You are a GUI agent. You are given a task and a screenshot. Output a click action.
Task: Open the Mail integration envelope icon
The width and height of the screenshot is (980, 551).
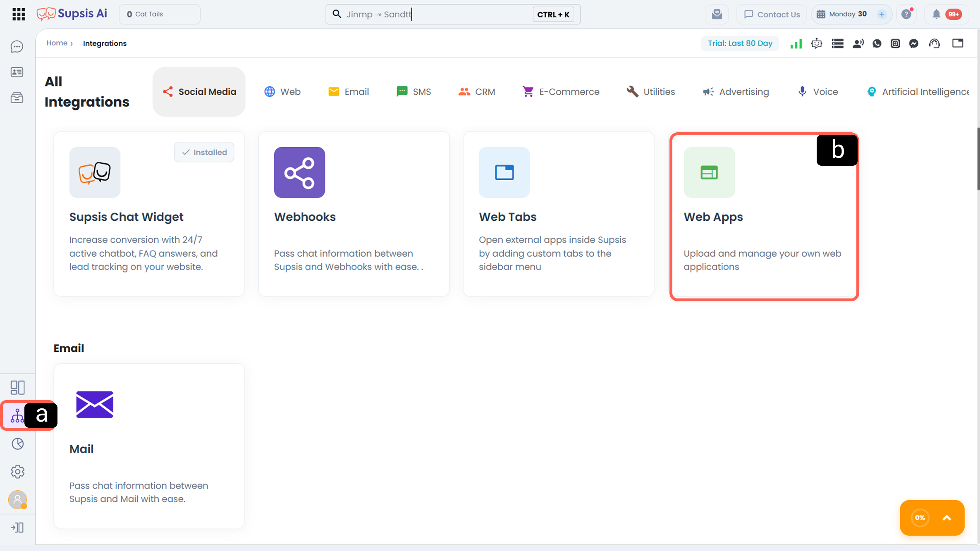(x=95, y=405)
